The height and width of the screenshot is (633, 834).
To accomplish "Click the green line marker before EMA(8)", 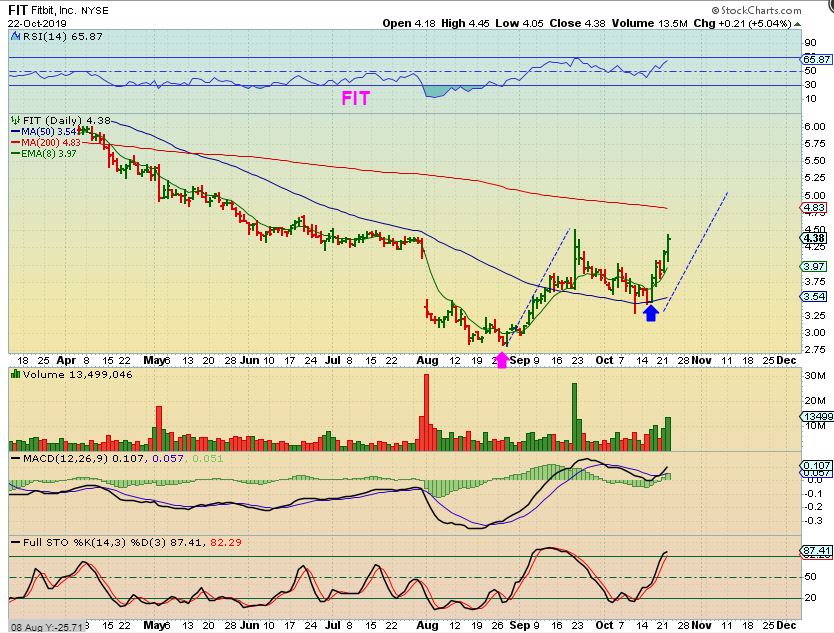I will point(15,154).
